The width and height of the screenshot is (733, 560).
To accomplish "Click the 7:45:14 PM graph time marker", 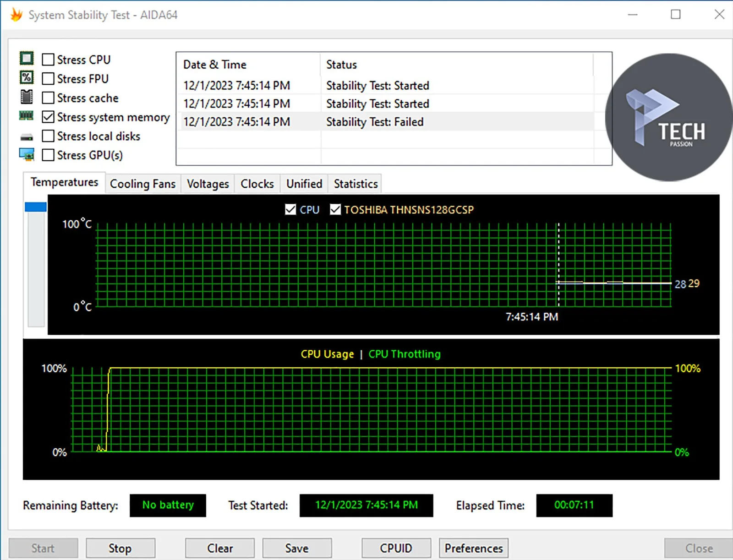I will click(x=532, y=317).
